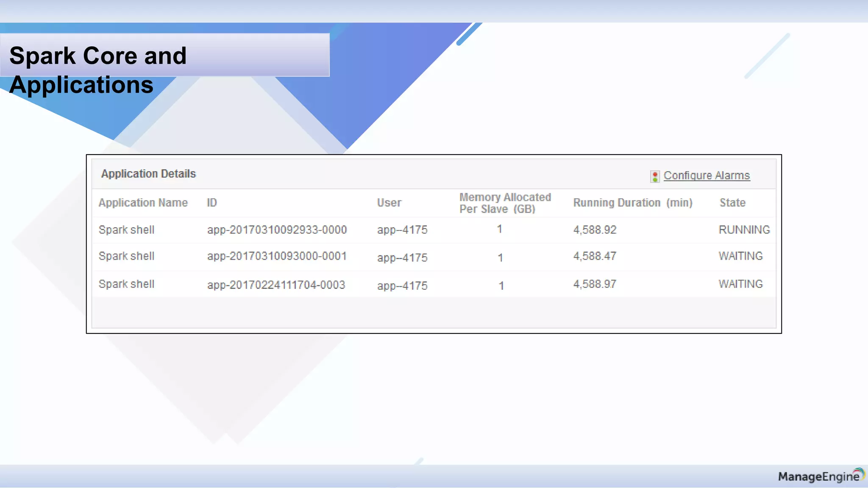This screenshot has width=868, height=488.
Task: Click duration value 4,588.92
Action: [x=595, y=230]
